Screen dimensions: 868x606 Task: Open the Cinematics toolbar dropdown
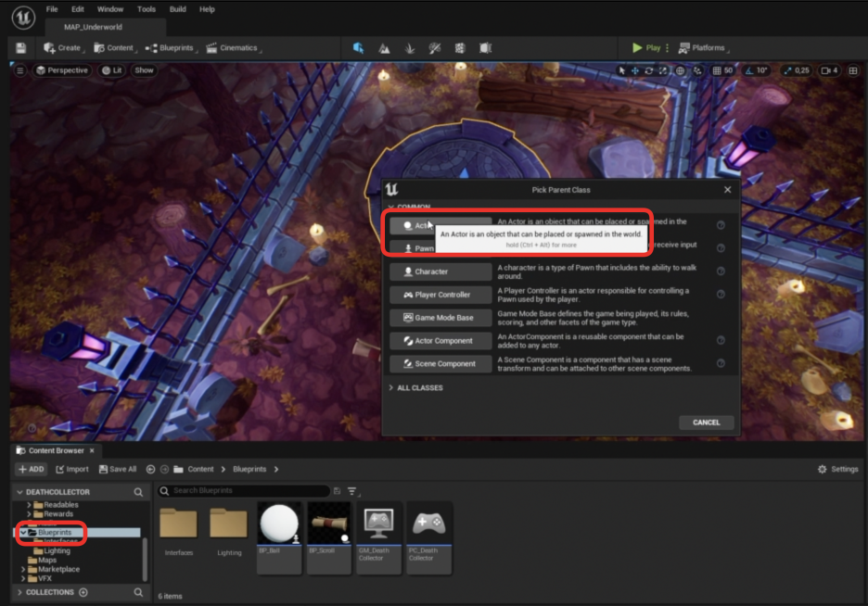click(233, 48)
